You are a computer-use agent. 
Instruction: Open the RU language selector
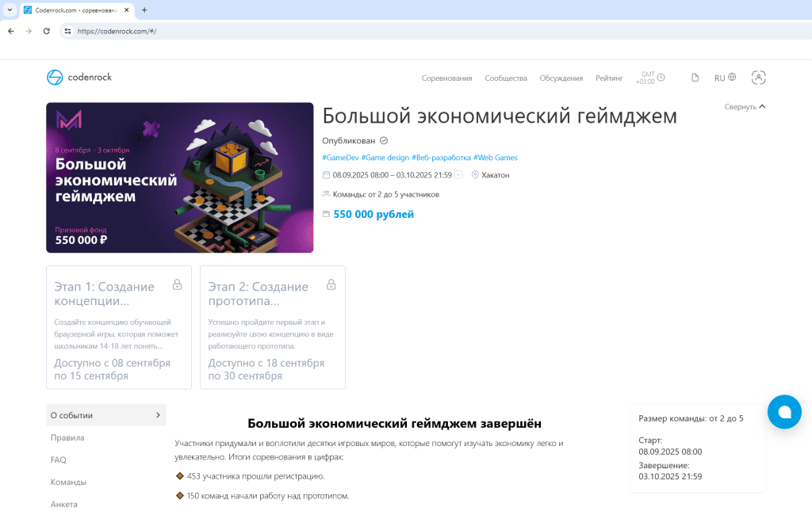(x=725, y=78)
